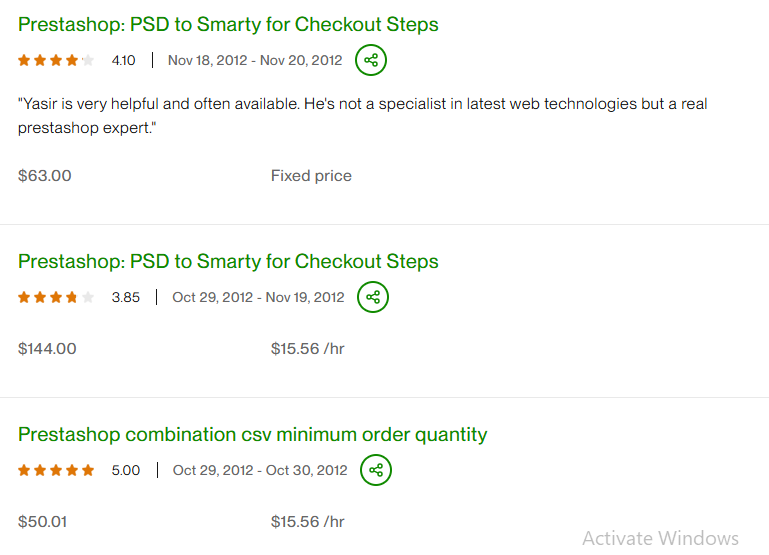
Task: Click the 3.85 rating score
Action: click(x=126, y=297)
